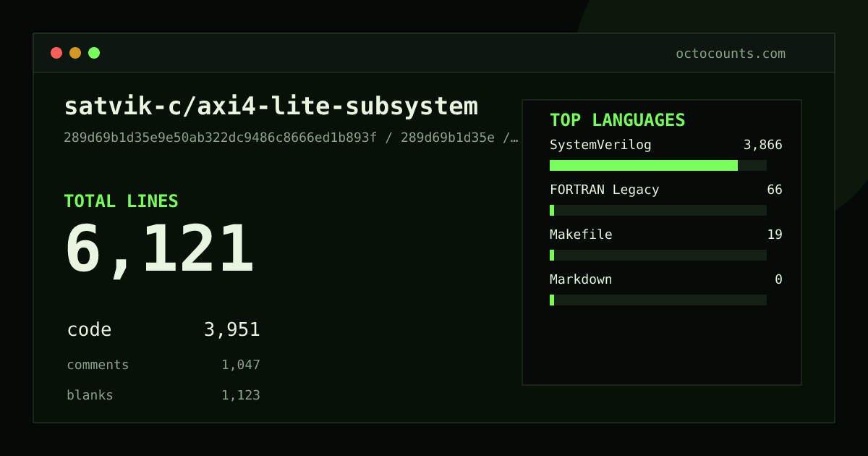Click the comments row label
This screenshot has width=868, height=456.
98,365
